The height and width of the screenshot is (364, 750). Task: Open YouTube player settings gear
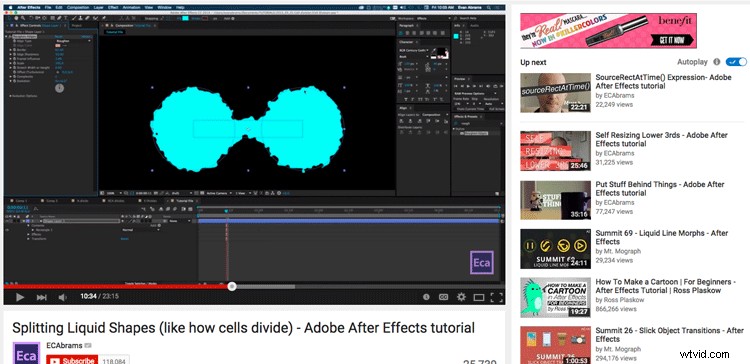(461, 297)
